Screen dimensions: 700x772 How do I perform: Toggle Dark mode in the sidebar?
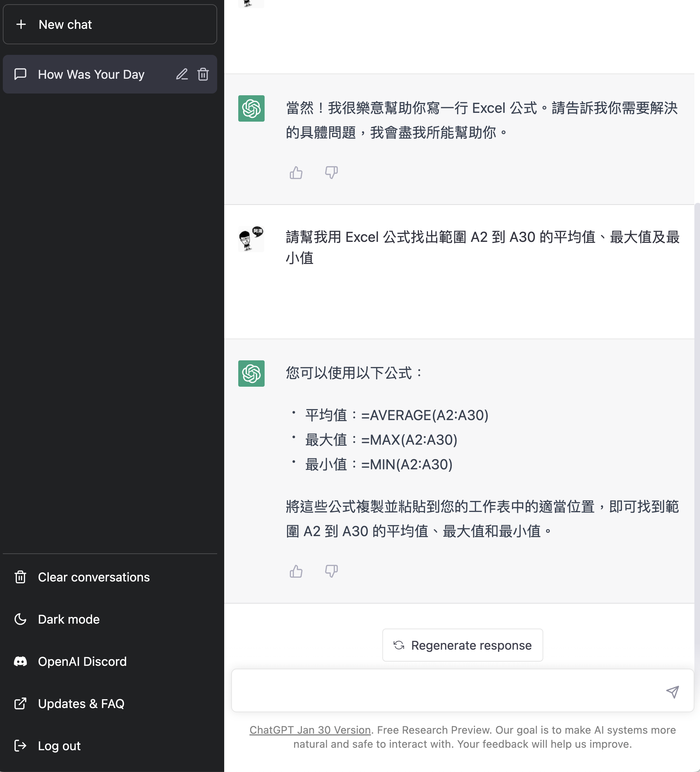coord(69,619)
